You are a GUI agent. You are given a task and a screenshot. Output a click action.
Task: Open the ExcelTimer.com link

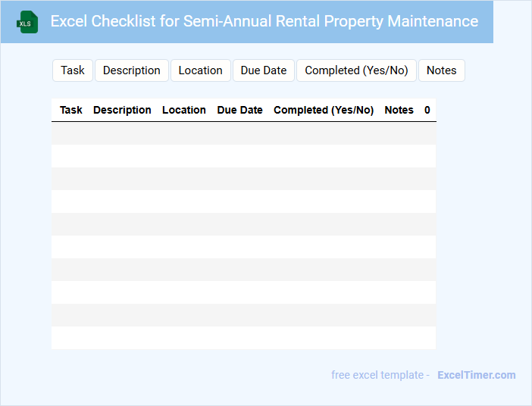[476, 375]
